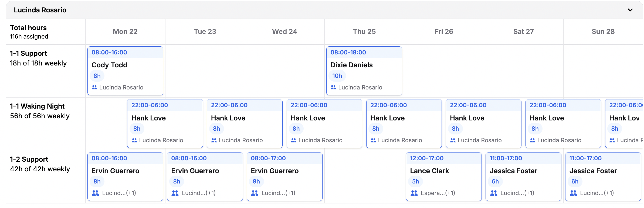Click staff icon on Monday night Hank Love shift

[134, 140]
